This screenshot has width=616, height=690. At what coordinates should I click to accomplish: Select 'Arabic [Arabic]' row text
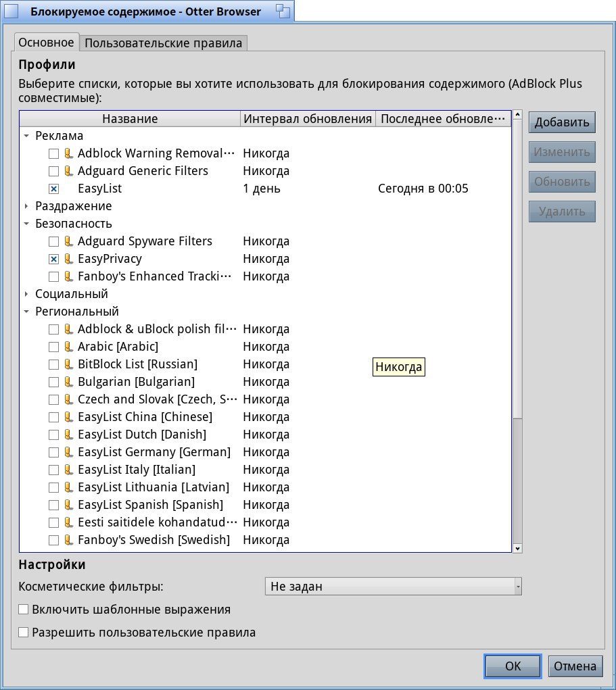point(118,347)
